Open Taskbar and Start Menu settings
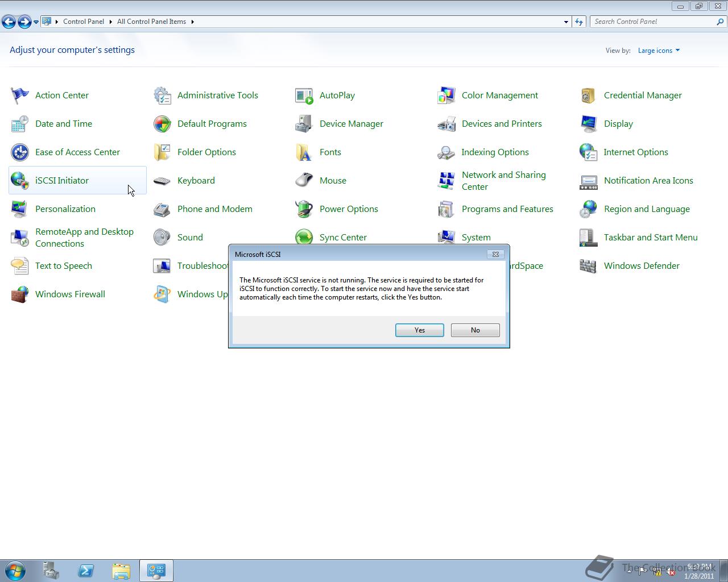The height and width of the screenshot is (582, 728). 650,237
